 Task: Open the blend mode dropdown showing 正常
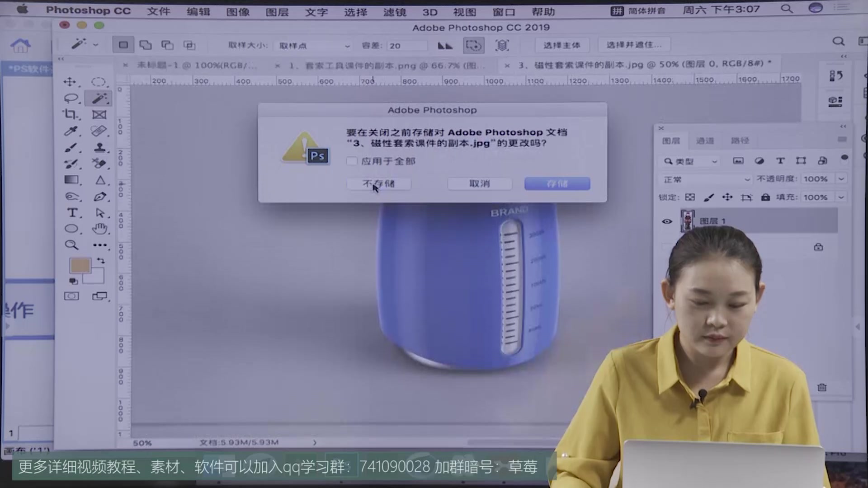[x=705, y=179]
